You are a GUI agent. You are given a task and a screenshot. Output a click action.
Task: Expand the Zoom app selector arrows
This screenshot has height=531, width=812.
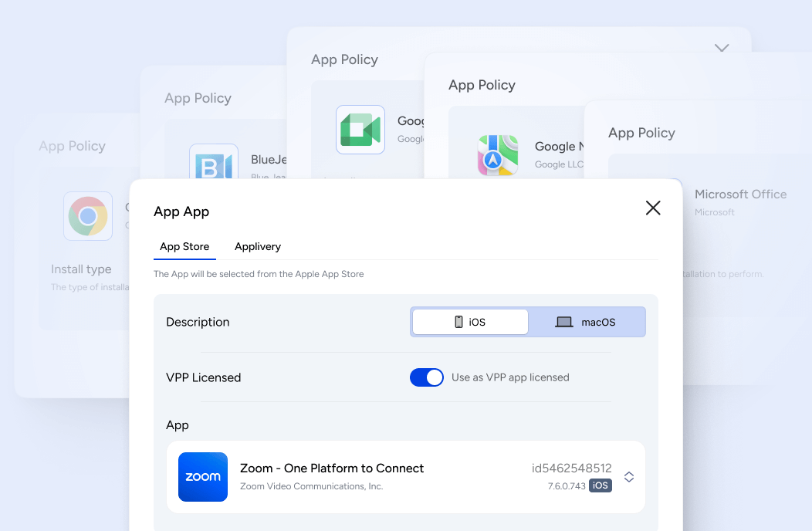(629, 477)
